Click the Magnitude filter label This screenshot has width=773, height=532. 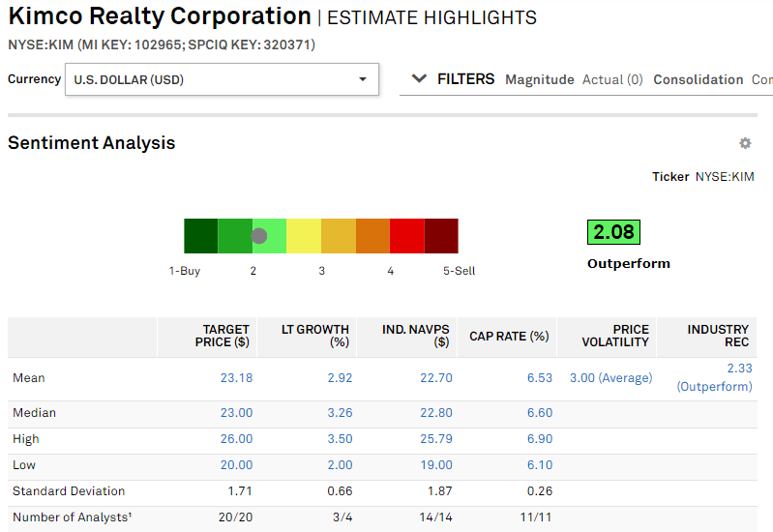pos(539,80)
